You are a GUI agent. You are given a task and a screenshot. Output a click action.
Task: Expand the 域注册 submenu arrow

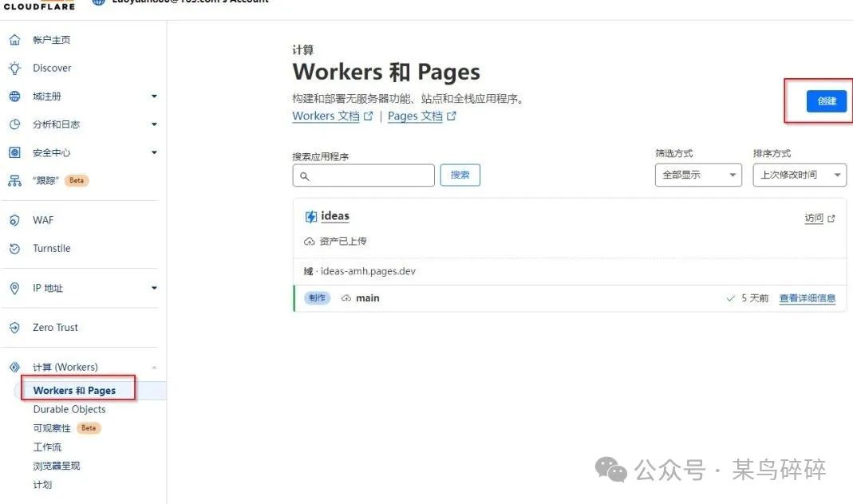[x=154, y=96]
